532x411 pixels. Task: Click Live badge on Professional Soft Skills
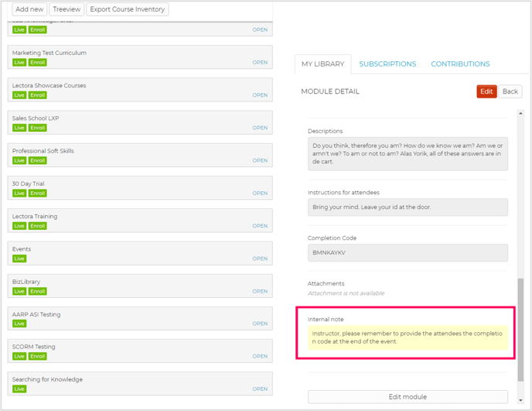click(19, 160)
